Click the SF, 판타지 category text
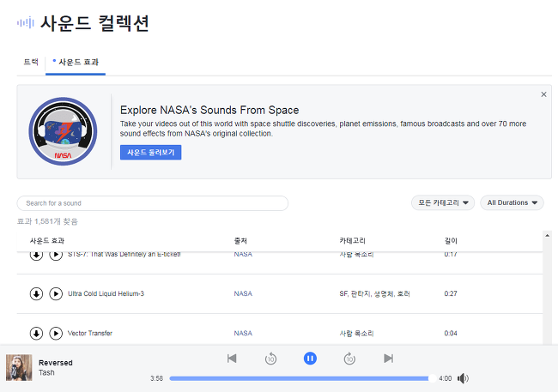This screenshot has width=558, height=392. click(x=375, y=294)
